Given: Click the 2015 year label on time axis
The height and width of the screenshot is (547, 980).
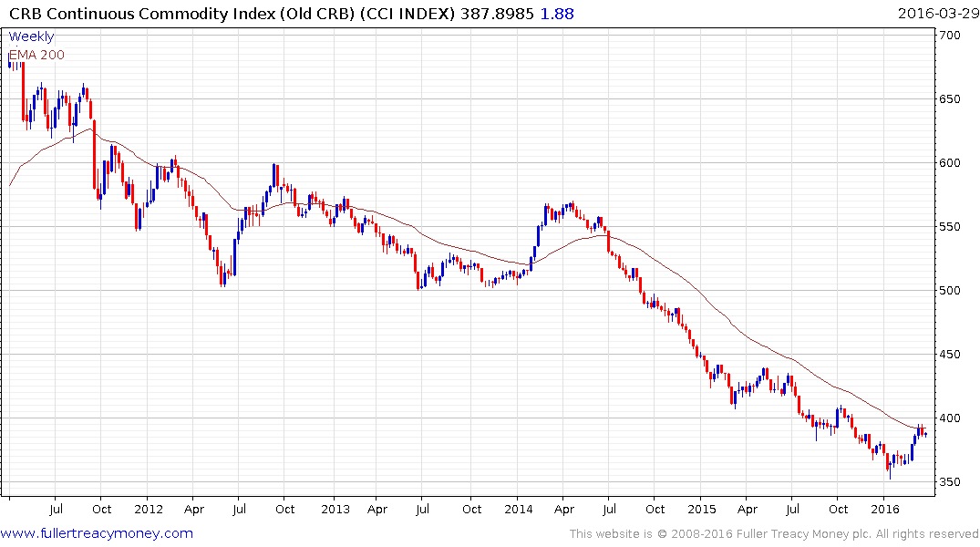Looking at the screenshot, I should click(701, 509).
